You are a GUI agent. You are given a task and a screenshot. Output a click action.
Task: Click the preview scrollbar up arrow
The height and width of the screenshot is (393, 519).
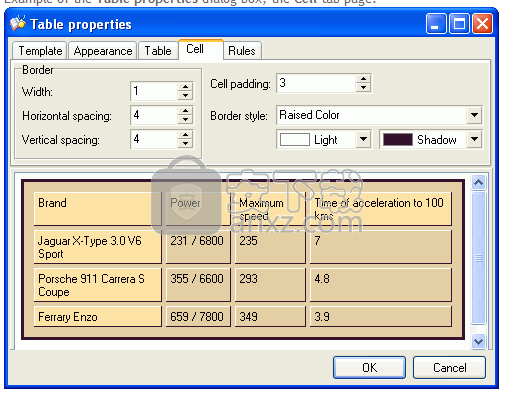[x=478, y=182]
